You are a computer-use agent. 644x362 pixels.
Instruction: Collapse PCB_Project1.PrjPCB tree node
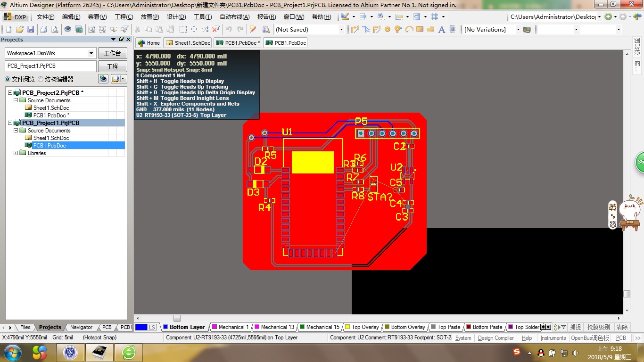10,123
